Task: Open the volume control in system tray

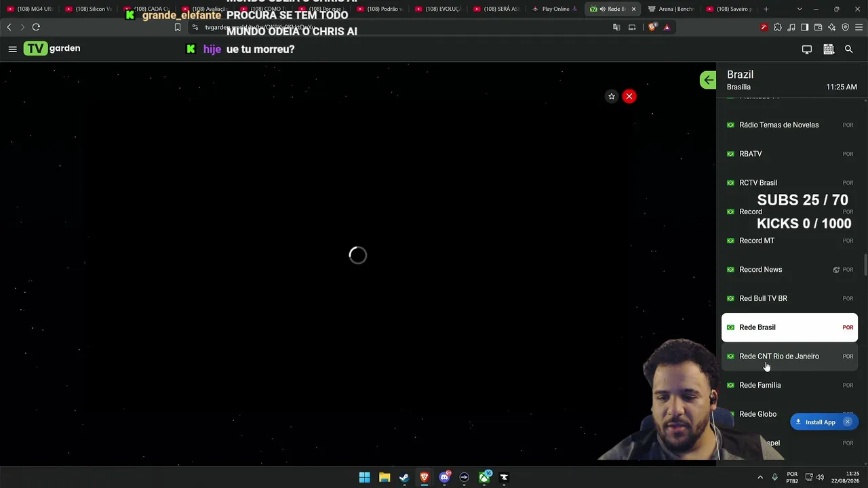Action: click(x=820, y=477)
